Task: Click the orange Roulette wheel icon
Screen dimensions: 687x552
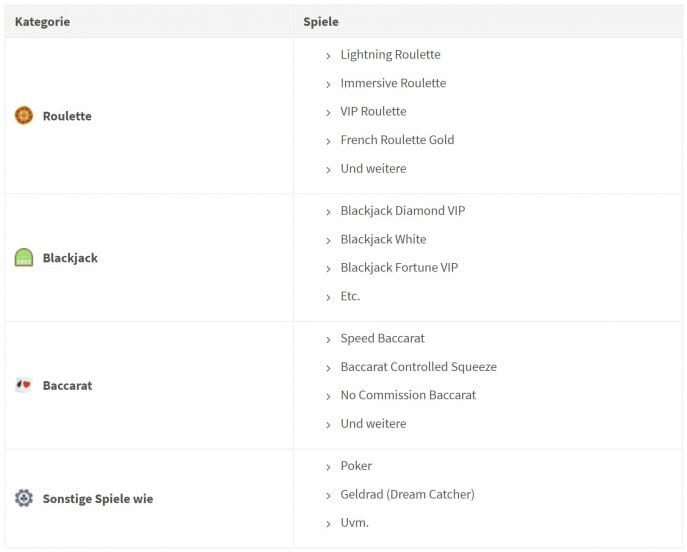Action: click(24, 116)
